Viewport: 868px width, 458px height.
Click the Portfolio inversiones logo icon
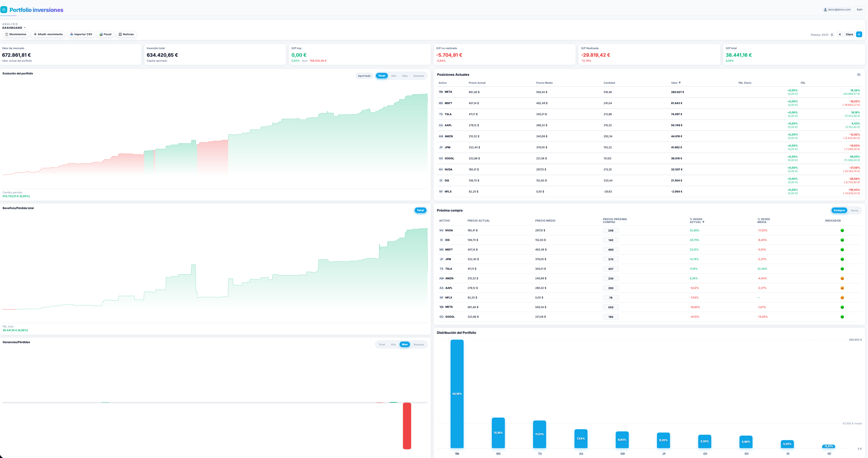point(4,10)
